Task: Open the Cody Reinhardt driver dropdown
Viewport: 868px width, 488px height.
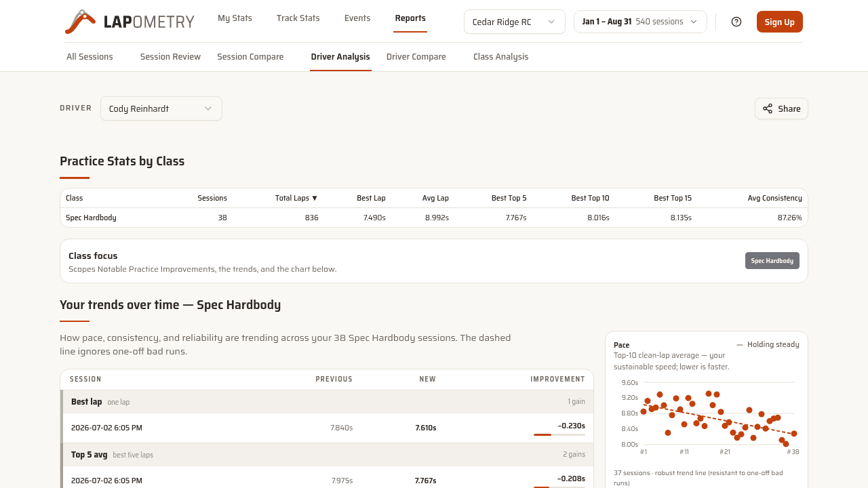Action: 161,108
